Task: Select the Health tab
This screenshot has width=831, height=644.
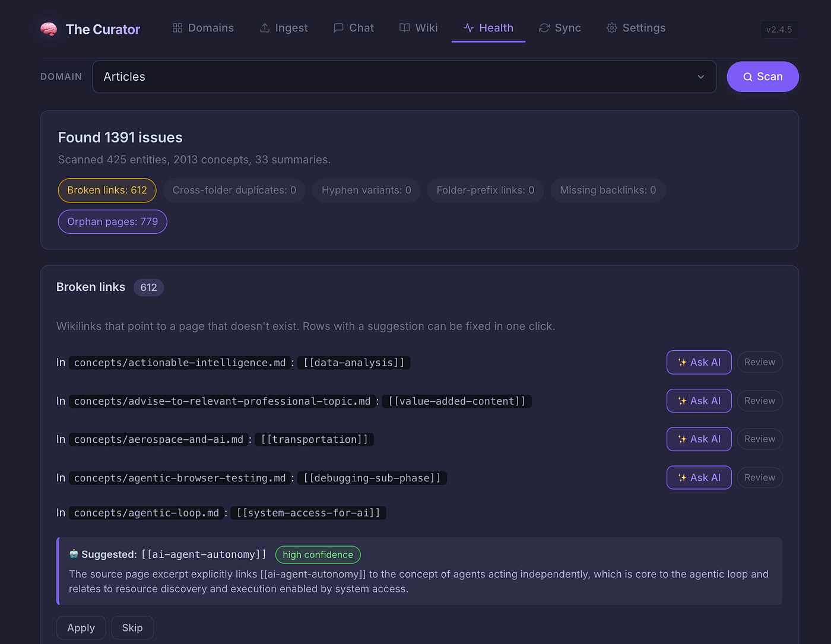Action: pyautogui.click(x=489, y=28)
